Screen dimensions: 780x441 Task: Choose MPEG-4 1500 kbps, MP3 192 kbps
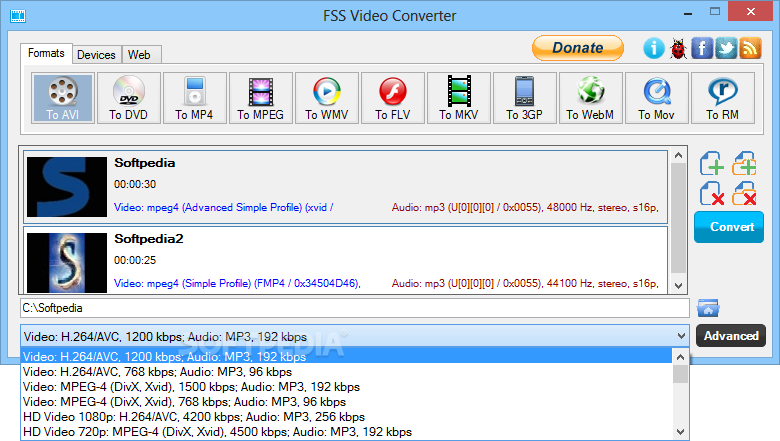[346, 387]
